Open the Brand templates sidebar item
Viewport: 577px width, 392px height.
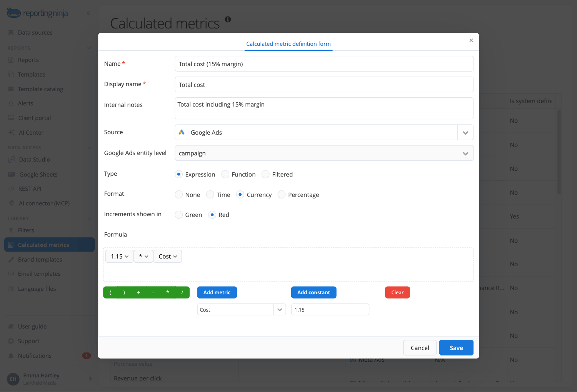pos(40,260)
